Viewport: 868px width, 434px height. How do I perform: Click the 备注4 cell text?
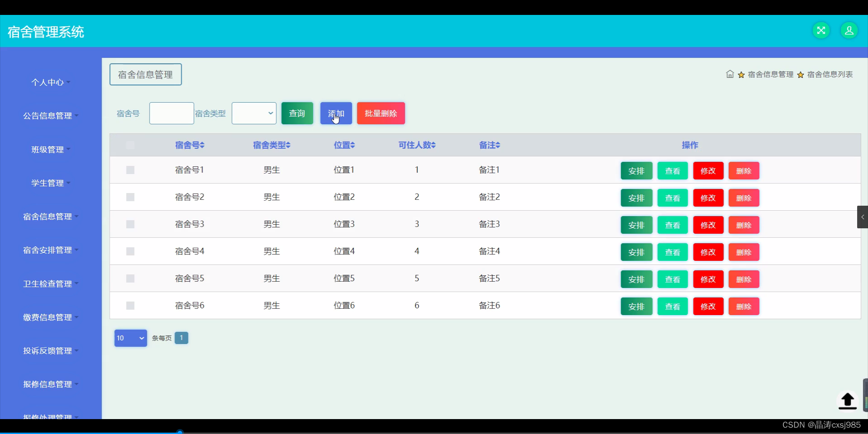pos(490,251)
